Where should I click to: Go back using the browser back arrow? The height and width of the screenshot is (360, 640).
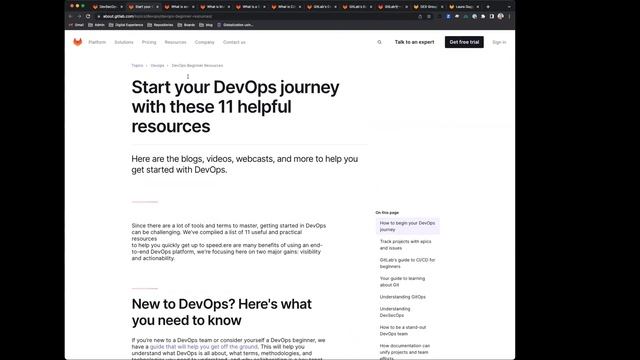[71, 16]
